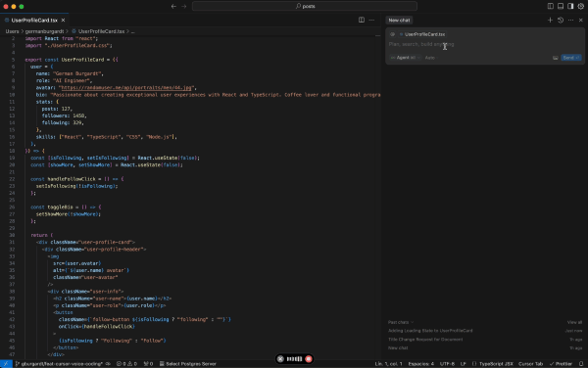Cancel voice recording with X button
This screenshot has height=368, width=588.
click(x=280, y=358)
